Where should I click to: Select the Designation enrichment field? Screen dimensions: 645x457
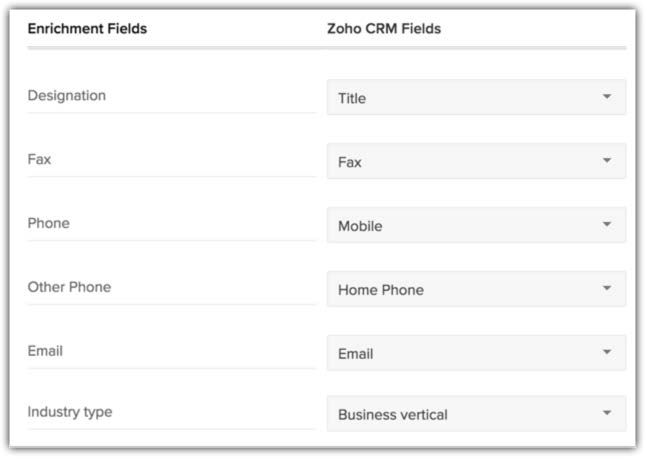tap(67, 96)
